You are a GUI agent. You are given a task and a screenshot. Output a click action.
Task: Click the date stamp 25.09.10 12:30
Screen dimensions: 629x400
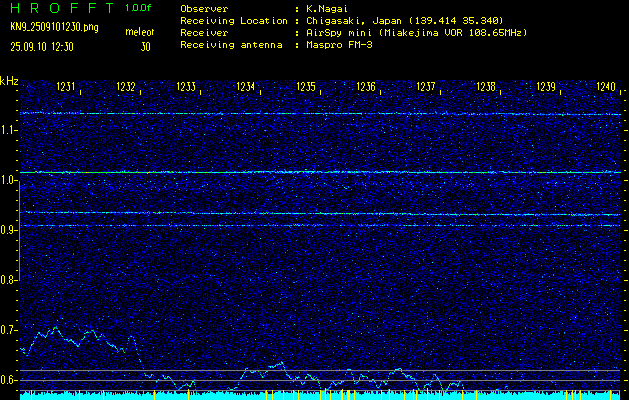[x=42, y=47]
